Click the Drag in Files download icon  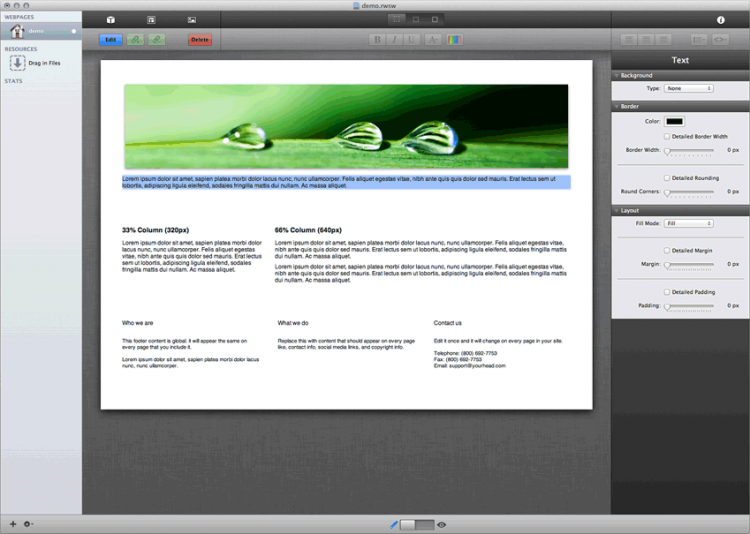click(18, 63)
